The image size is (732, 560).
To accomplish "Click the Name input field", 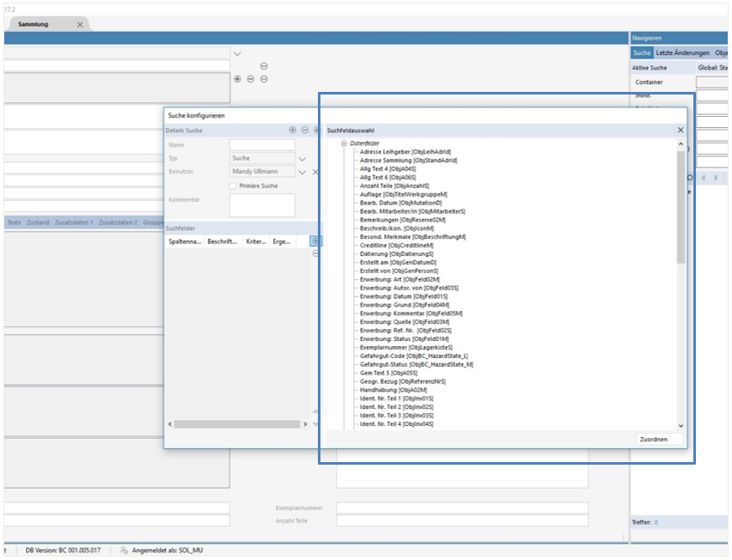I will click(262, 145).
